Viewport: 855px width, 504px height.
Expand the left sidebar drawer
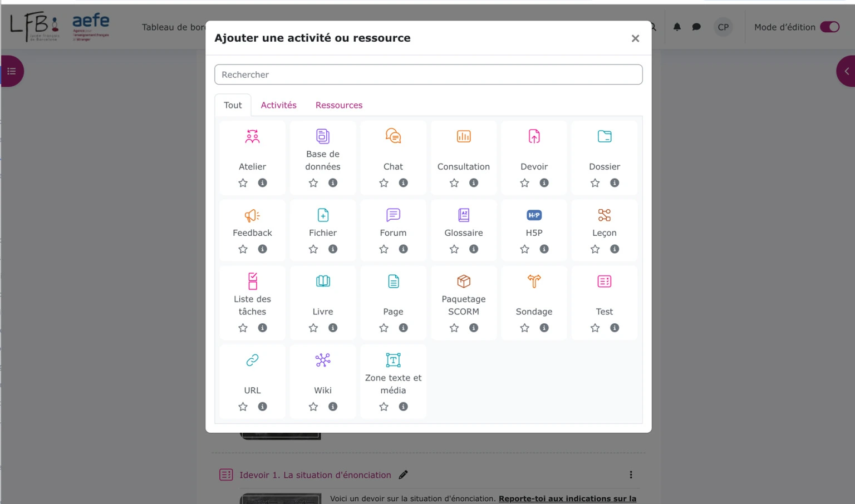[x=11, y=71]
